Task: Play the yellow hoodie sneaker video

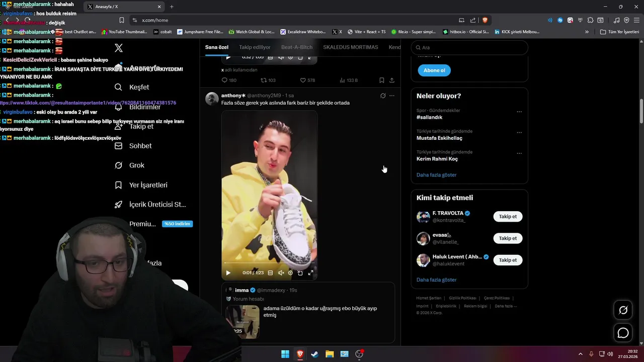Action: 228,273
